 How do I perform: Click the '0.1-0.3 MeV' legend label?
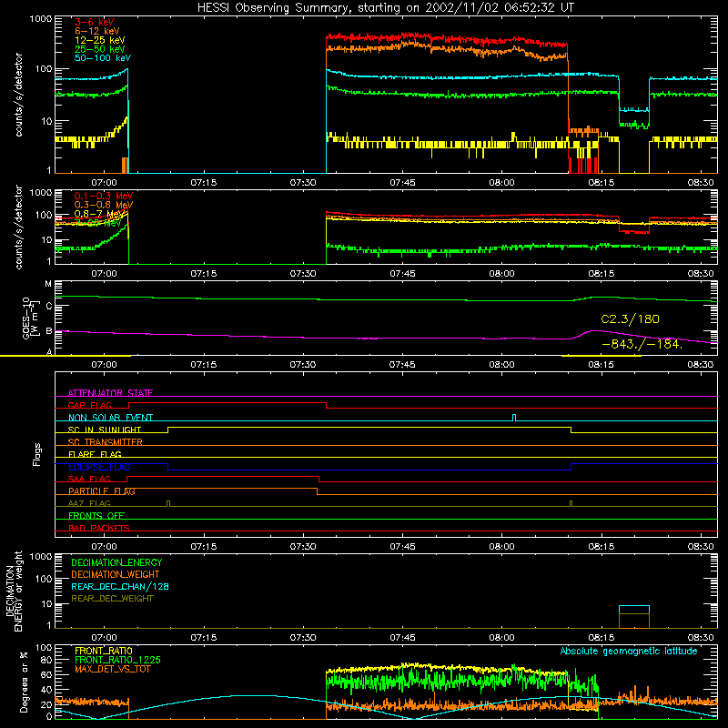[x=104, y=196]
